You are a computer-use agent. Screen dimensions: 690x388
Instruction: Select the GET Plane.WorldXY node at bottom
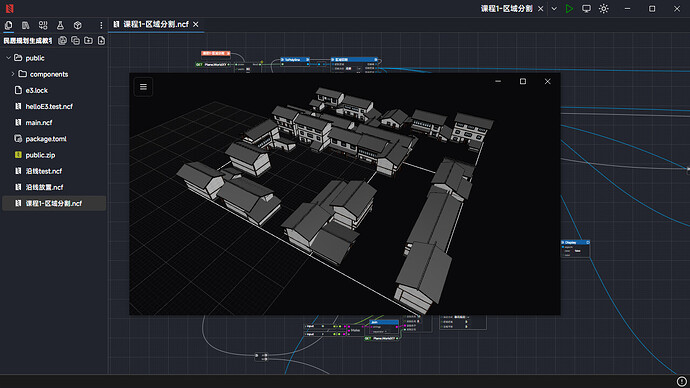point(382,338)
